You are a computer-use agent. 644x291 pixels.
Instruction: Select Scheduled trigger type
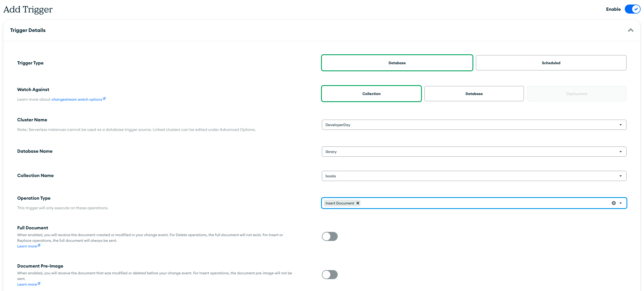[x=551, y=63]
